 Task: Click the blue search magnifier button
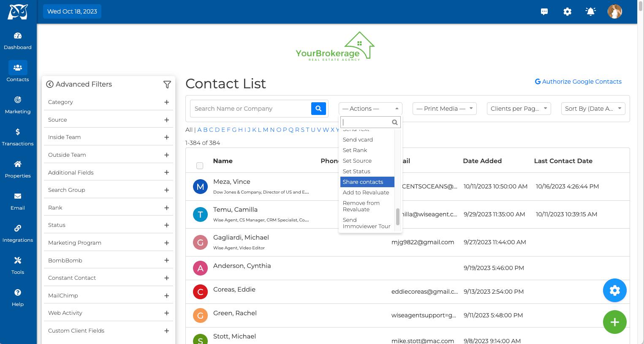[319, 109]
